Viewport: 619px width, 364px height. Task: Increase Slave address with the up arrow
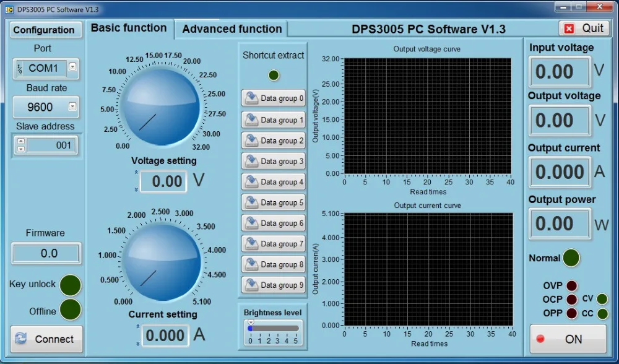click(x=20, y=141)
